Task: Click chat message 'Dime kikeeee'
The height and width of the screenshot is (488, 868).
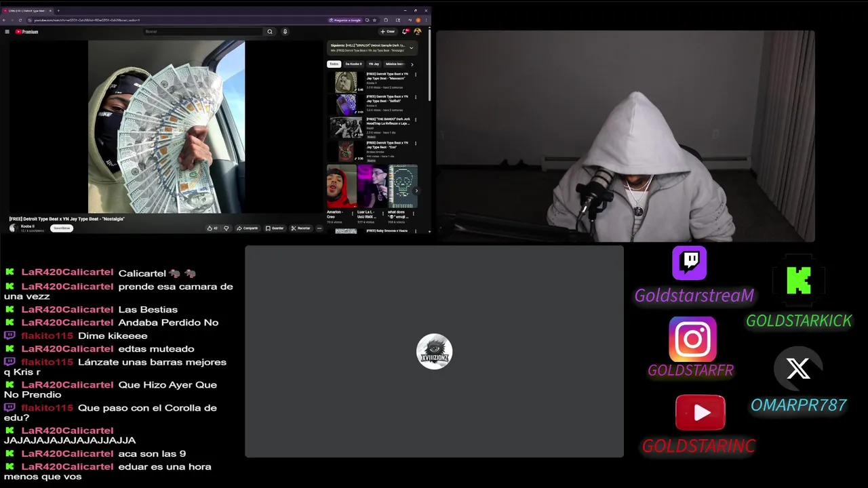Action: (113, 336)
